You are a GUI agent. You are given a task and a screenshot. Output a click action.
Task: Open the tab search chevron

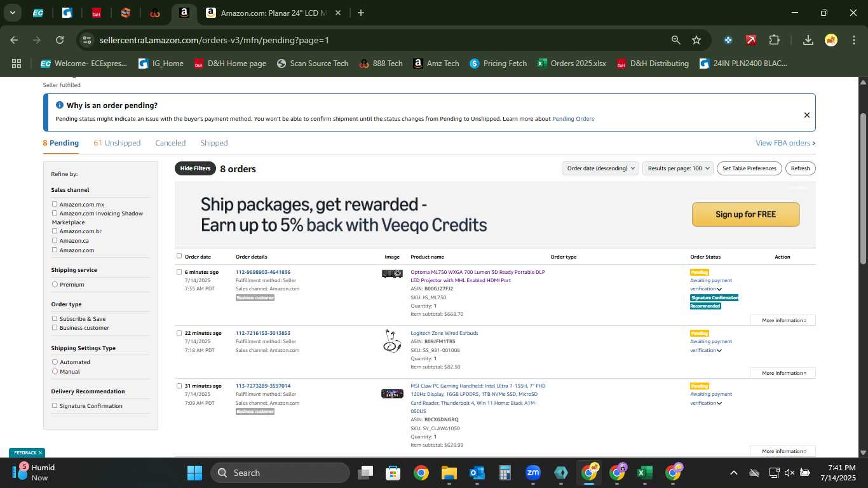tap(13, 13)
